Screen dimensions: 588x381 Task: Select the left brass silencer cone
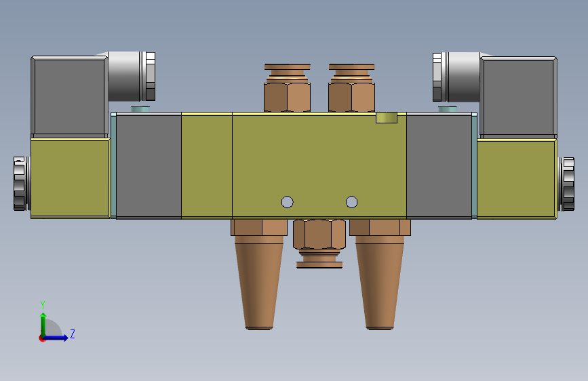[259, 283]
